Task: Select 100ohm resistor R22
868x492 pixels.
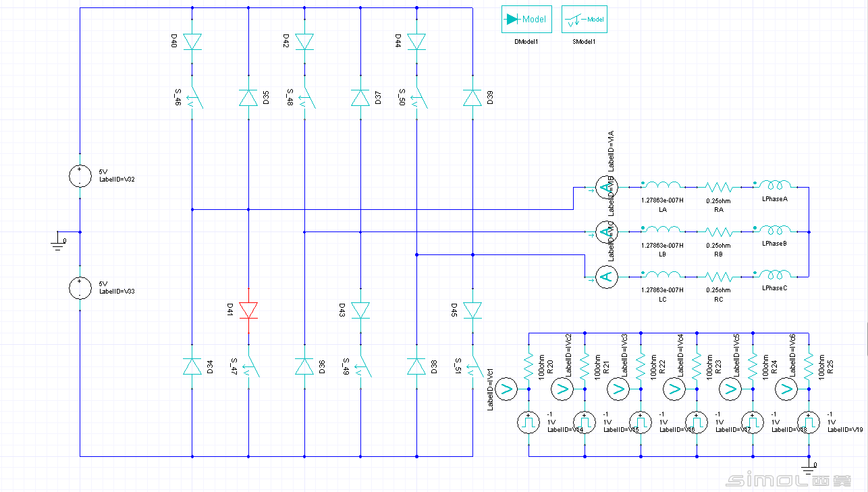Action: (641, 366)
